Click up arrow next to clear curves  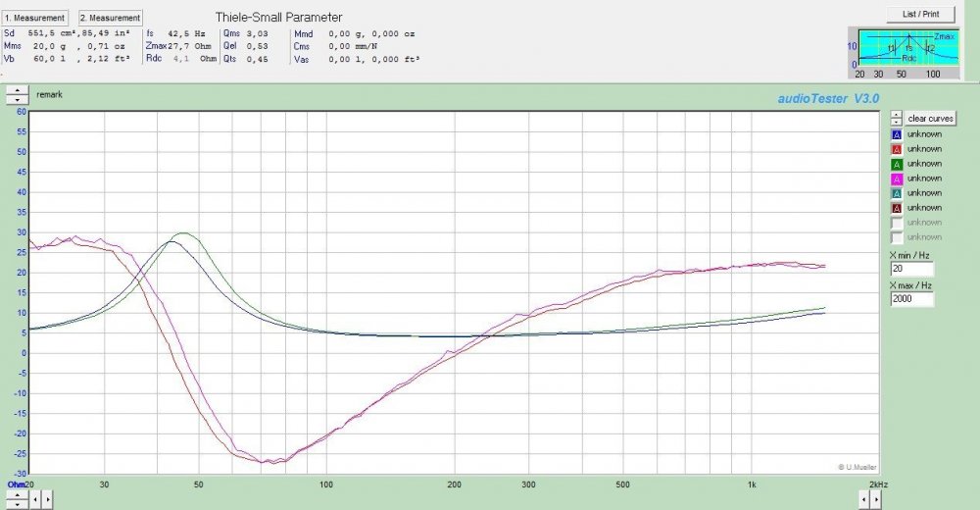tap(896, 114)
